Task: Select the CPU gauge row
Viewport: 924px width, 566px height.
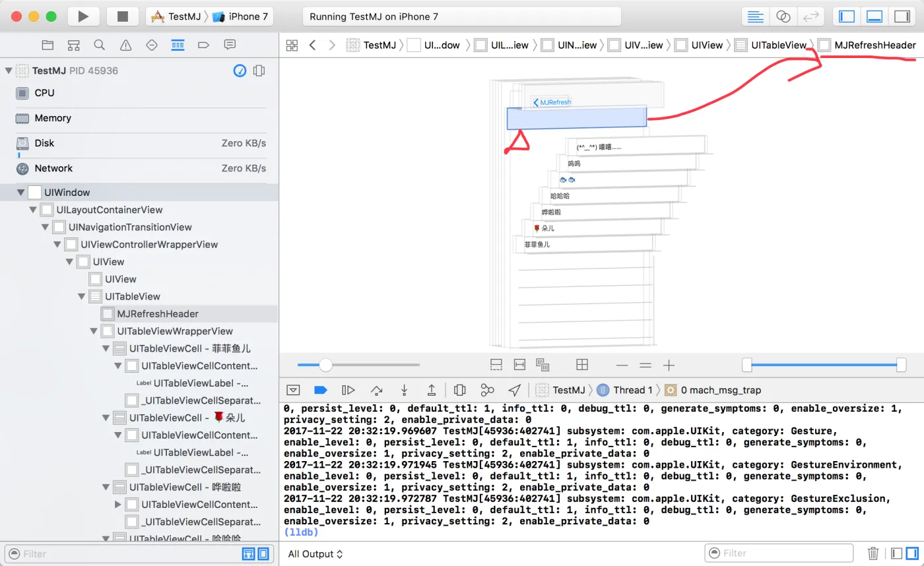Action: 139,93
